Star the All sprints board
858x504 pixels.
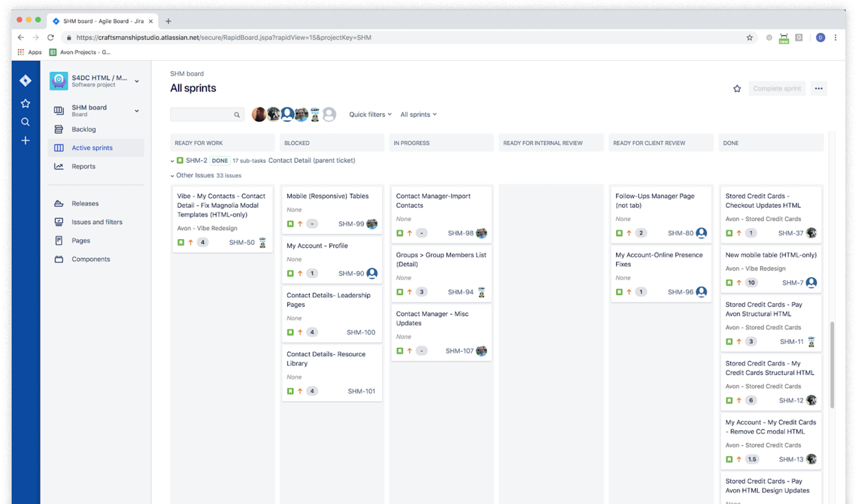pos(737,88)
